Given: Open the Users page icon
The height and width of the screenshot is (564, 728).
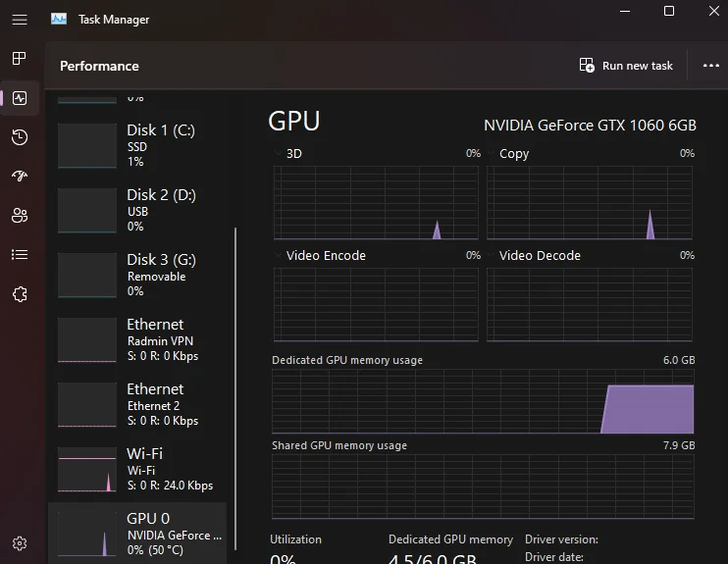Looking at the screenshot, I should [20, 216].
